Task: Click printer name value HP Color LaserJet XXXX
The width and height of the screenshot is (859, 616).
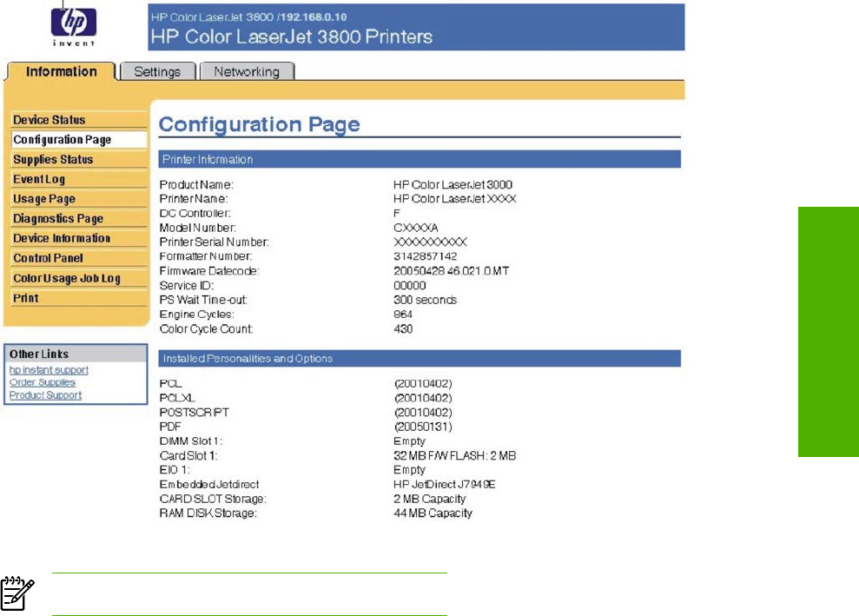Action: coord(455,199)
